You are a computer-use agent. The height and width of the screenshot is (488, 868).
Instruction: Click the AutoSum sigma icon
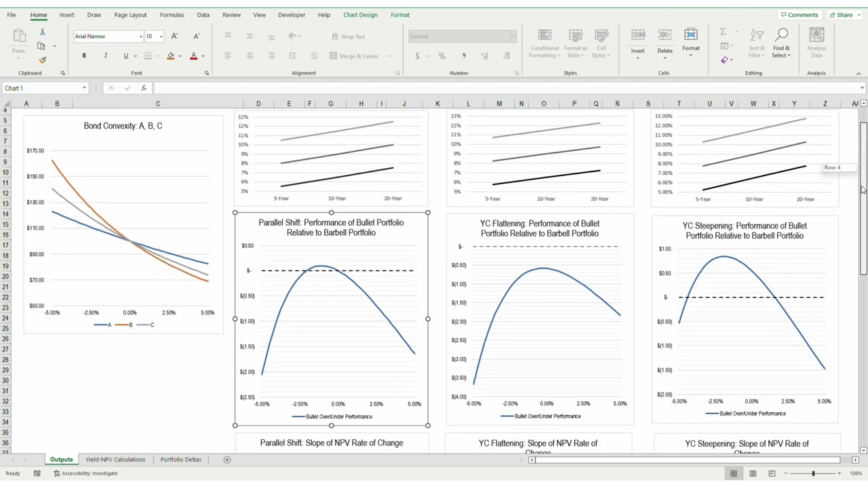724,32
